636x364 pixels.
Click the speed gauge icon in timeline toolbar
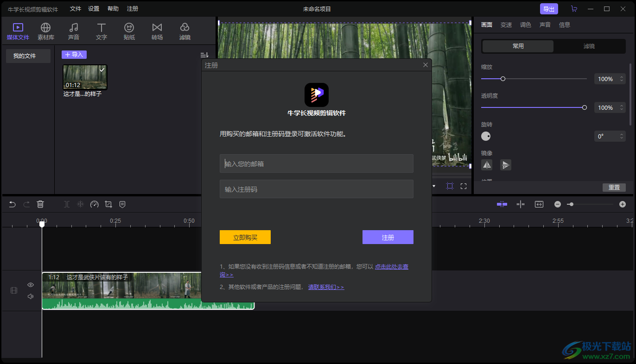pos(95,204)
